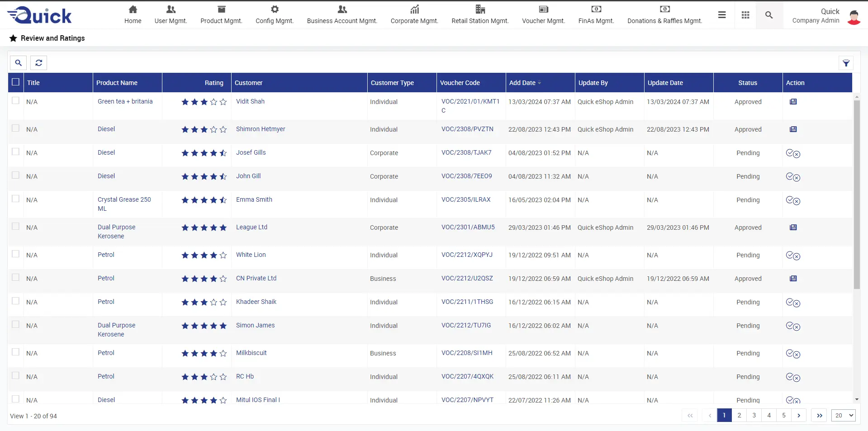View details icon for the Vidit Shah review
868x431 pixels.
coord(793,102)
